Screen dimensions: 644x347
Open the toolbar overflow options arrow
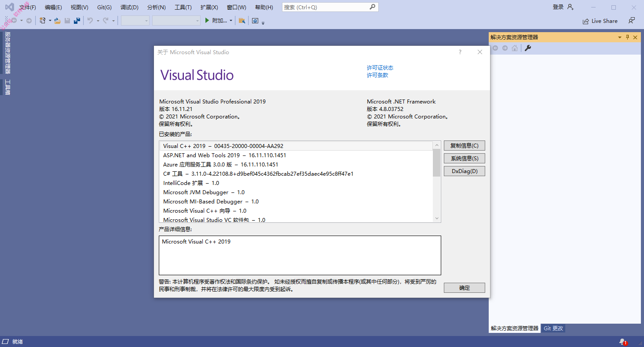point(263,23)
